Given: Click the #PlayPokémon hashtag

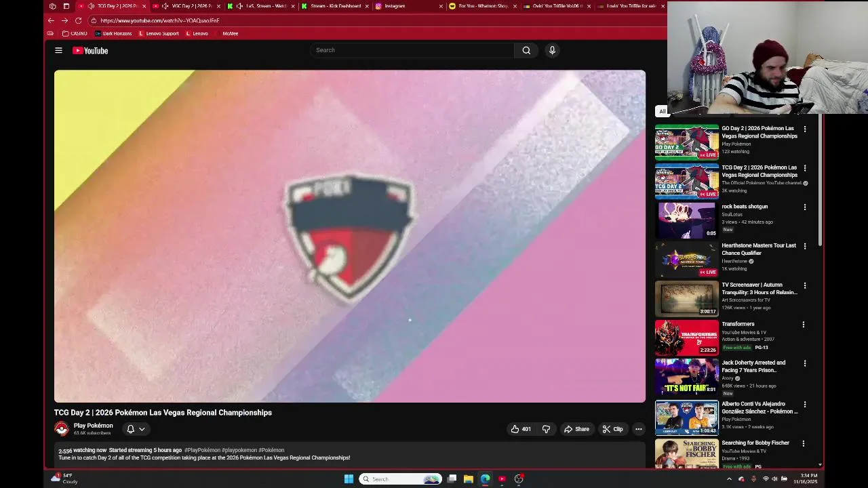Looking at the screenshot, I should coord(202,450).
